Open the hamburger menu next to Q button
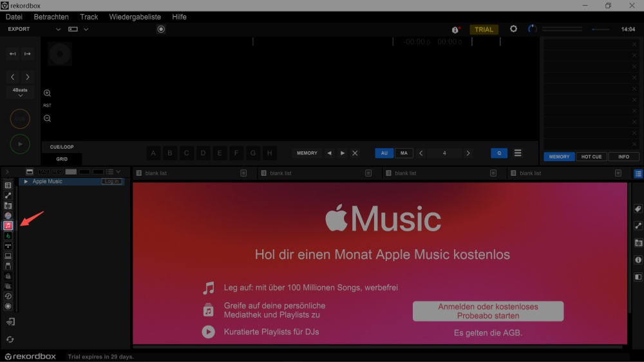 (x=518, y=153)
